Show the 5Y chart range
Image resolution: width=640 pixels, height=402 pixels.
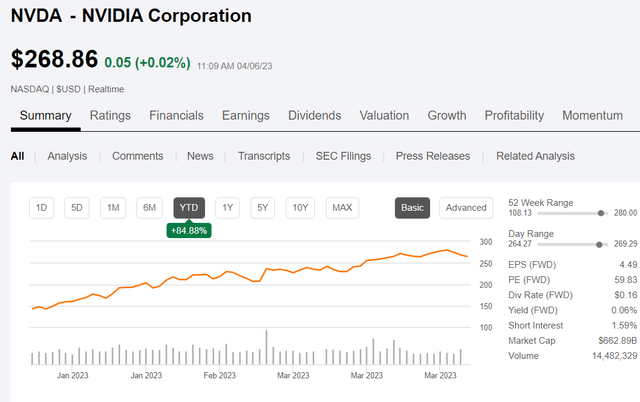tap(262, 208)
